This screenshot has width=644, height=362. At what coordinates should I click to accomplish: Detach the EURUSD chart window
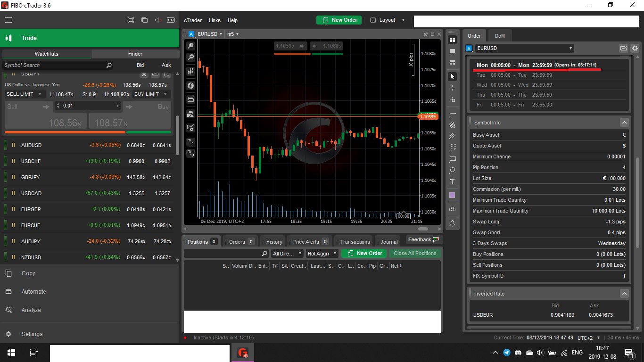[x=426, y=34]
